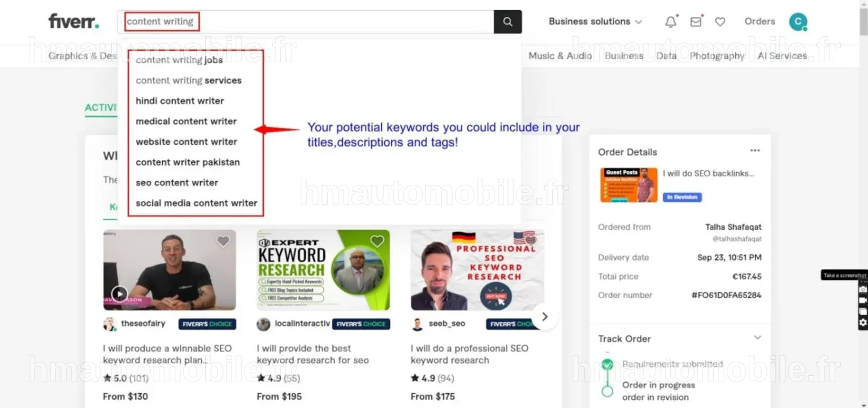Click the camera screenshot icon on right edge
The image size is (868, 408).
pos(862,289)
